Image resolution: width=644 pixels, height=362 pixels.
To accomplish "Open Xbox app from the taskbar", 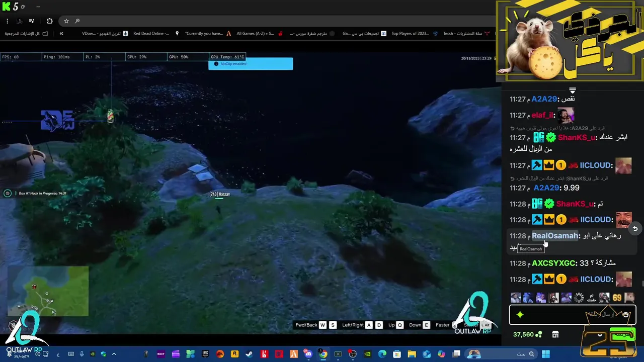I will coord(338,354).
